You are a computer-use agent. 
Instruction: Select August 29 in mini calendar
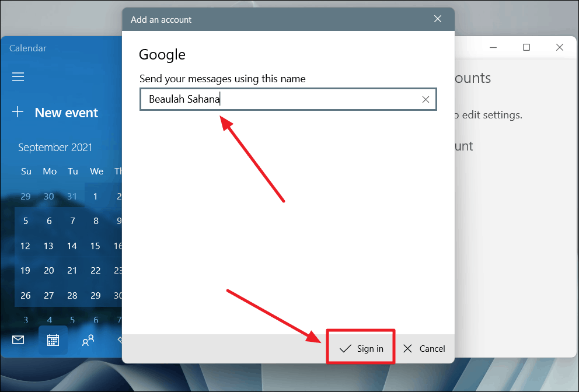26,196
